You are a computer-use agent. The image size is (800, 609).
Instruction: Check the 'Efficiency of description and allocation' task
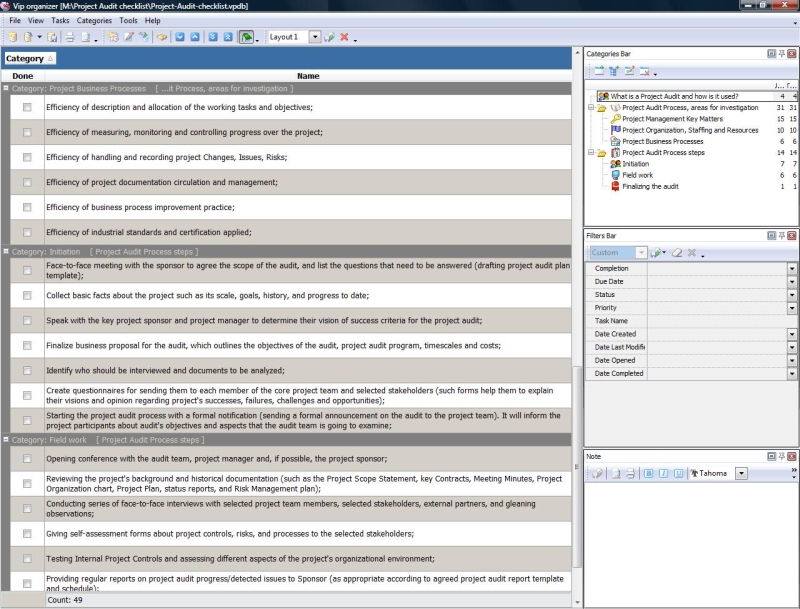coord(27,107)
